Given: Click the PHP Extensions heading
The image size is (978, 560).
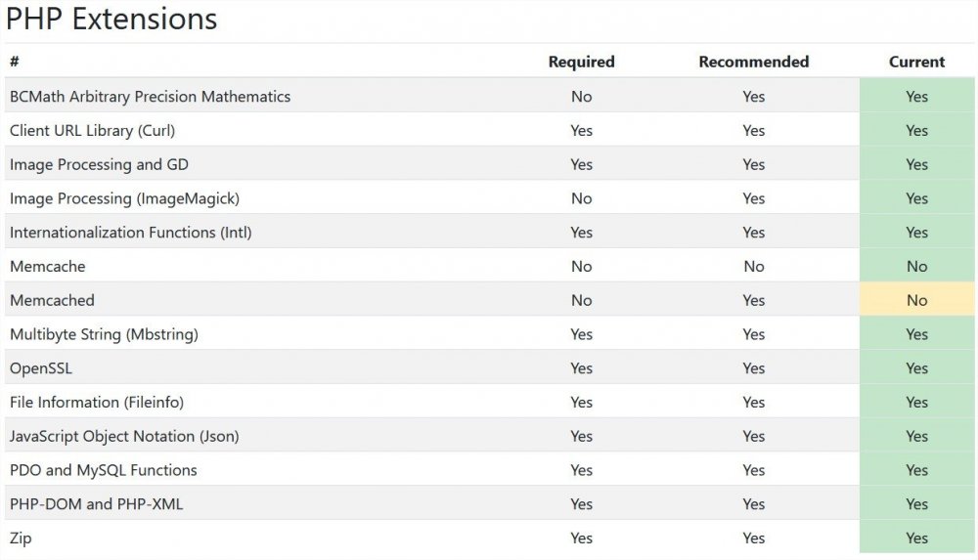Looking at the screenshot, I should point(111,20).
